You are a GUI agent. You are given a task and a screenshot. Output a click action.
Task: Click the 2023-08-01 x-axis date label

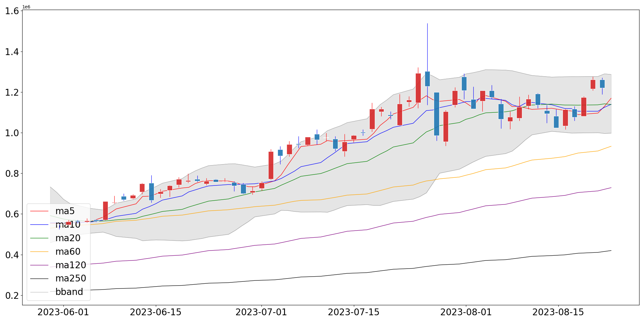[x=466, y=313]
